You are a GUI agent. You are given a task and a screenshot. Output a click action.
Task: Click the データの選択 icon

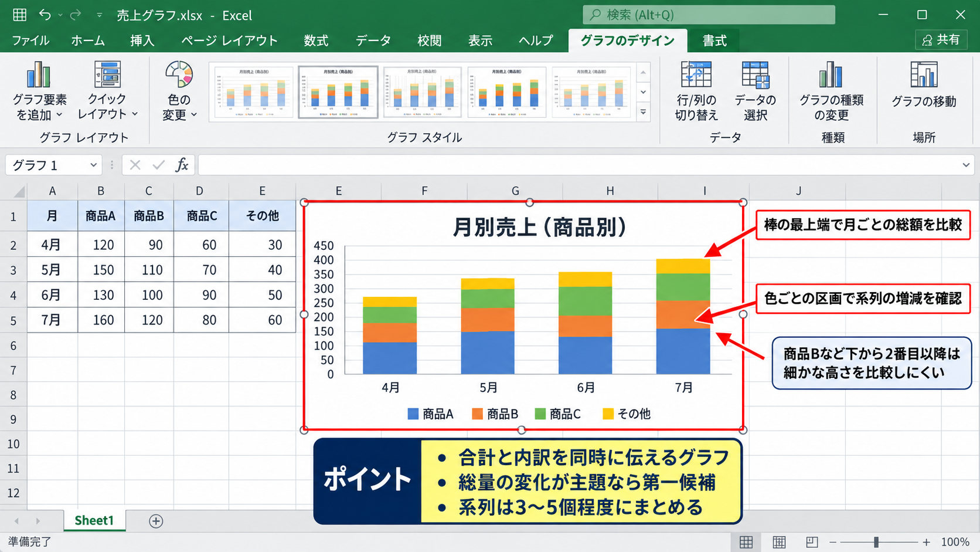pos(755,74)
